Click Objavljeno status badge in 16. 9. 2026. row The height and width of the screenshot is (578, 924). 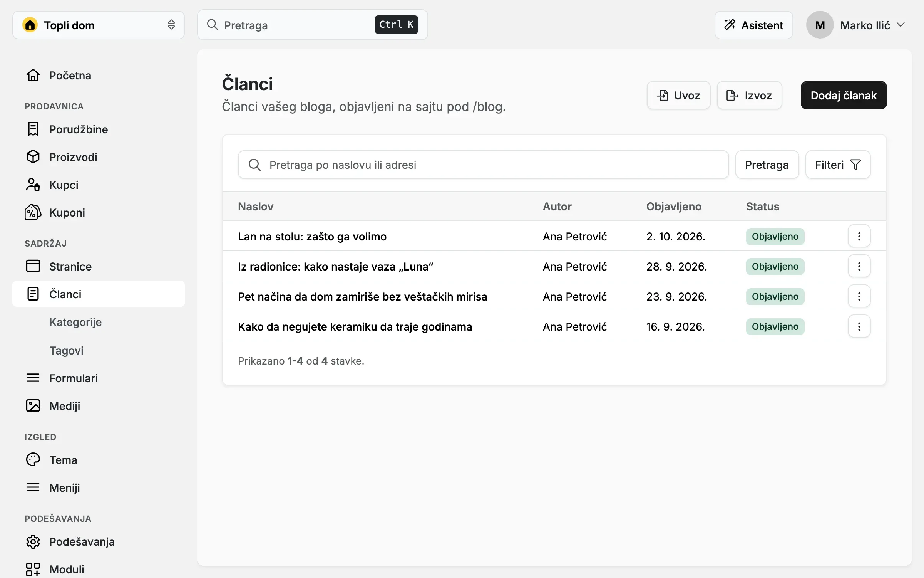775,326
